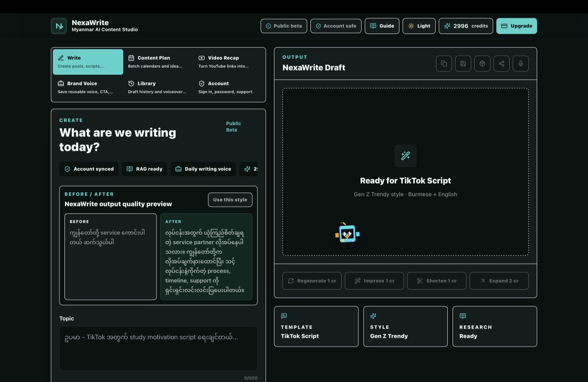Select the AFTER sample text panel
Image resolution: width=588 pixels, height=382 pixels.
[x=206, y=257]
